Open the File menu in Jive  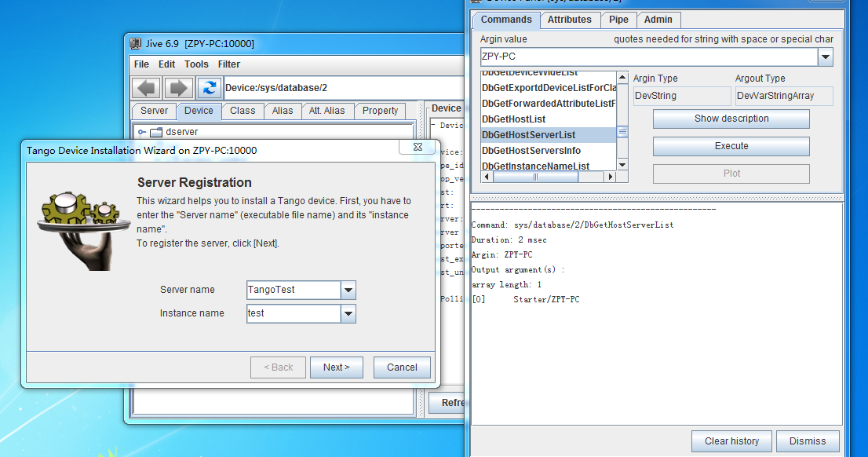point(141,64)
